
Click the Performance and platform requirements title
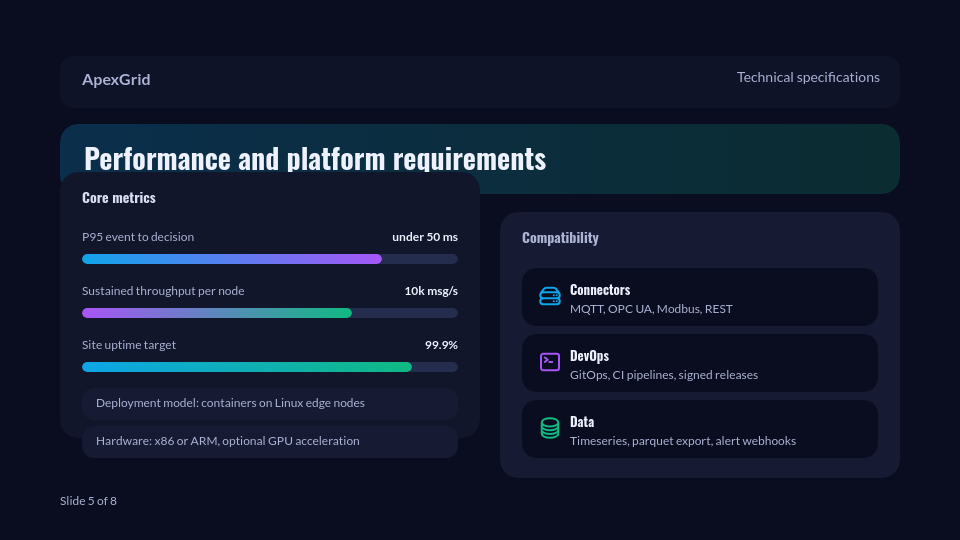(315, 158)
